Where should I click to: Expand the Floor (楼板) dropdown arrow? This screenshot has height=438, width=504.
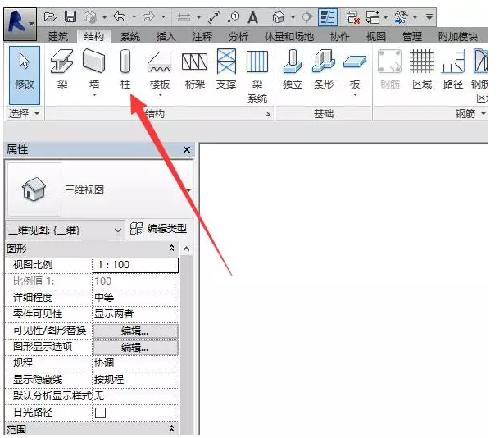point(160,95)
